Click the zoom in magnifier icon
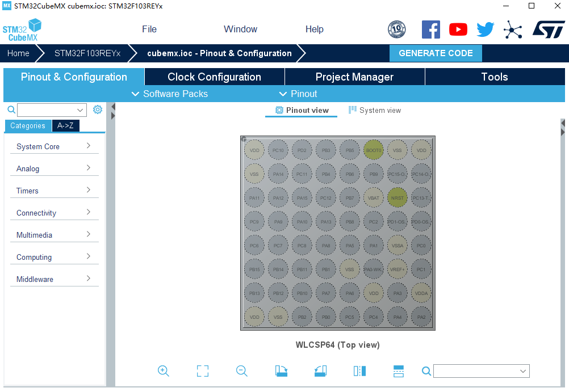569x392 pixels. pos(164,371)
